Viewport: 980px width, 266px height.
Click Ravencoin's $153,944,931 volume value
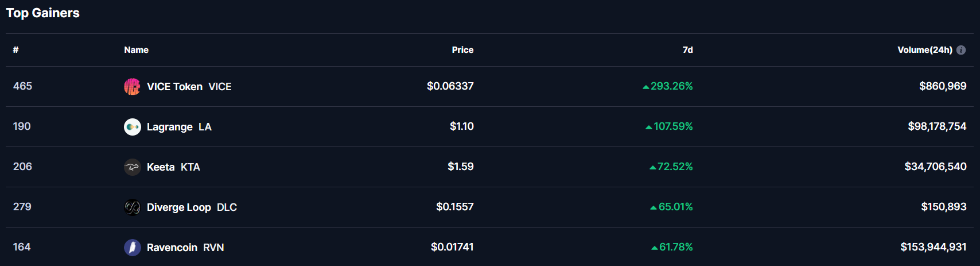point(934,247)
